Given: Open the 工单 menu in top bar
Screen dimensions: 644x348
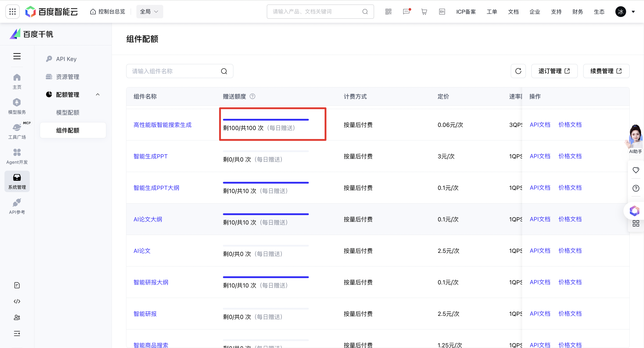Looking at the screenshot, I should coord(491,11).
